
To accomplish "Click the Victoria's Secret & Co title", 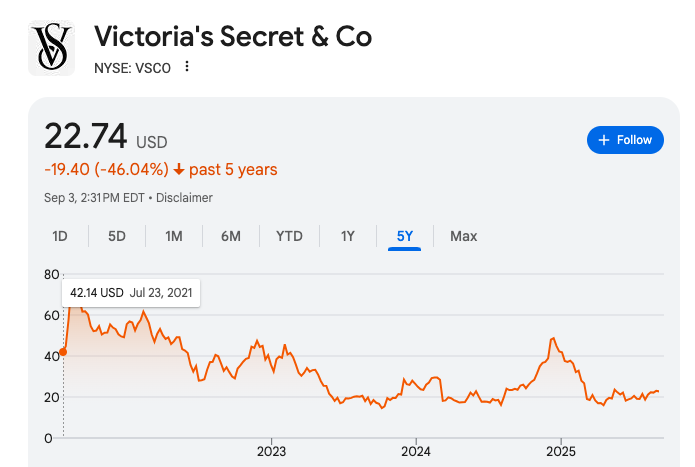I will 233,36.
